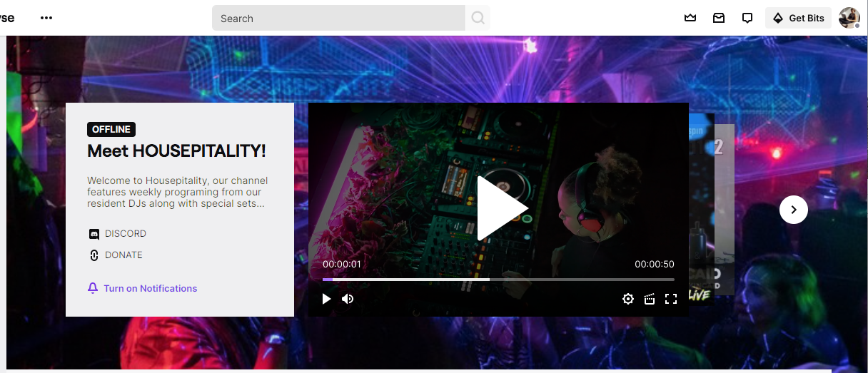Click the search magnifier button
868x373 pixels.
point(478,18)
